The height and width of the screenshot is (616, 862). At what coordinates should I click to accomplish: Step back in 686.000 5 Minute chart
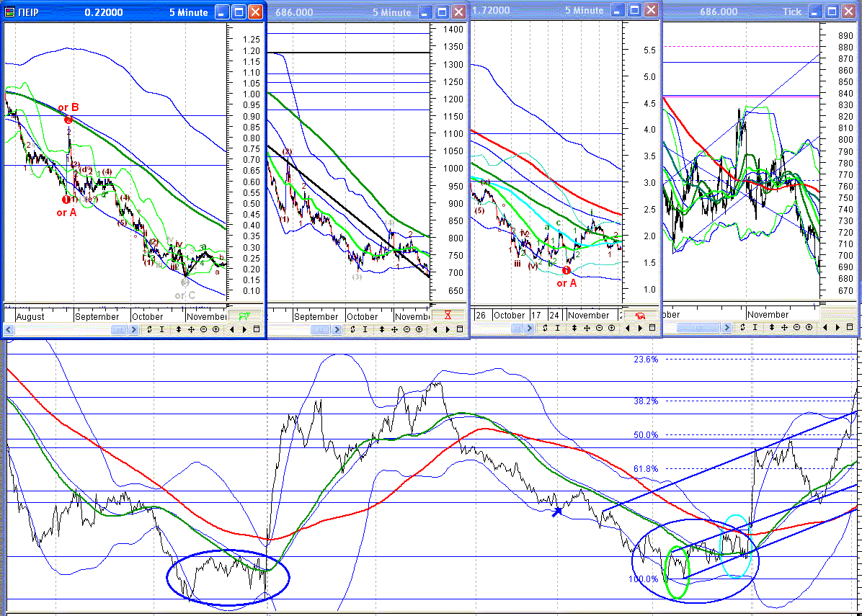point(435,329)
